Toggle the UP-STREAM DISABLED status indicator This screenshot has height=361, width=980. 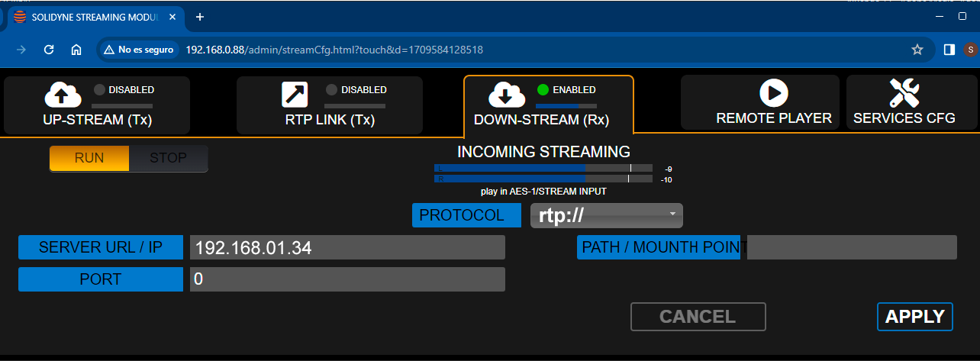point(99,90)
